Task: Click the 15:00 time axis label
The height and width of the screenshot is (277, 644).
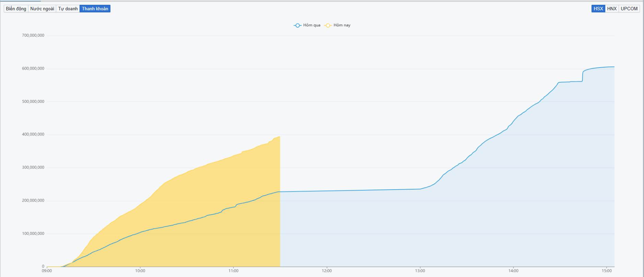Action: coord(607,271)
